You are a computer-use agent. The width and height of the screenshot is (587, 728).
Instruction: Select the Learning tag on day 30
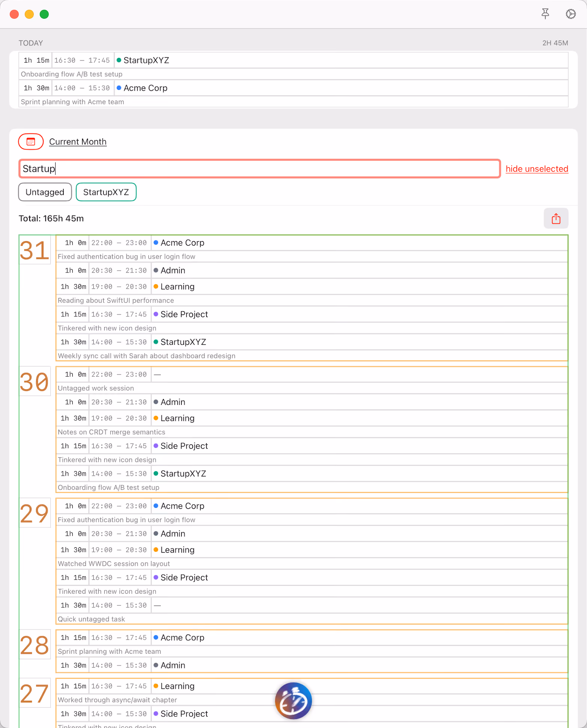(x=177, y=418)
